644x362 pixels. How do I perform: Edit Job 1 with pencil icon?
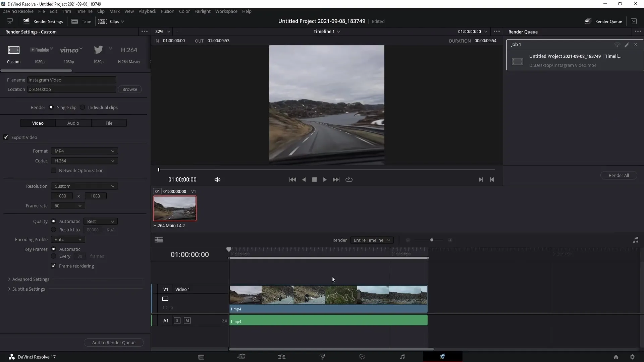click(627, 45)
